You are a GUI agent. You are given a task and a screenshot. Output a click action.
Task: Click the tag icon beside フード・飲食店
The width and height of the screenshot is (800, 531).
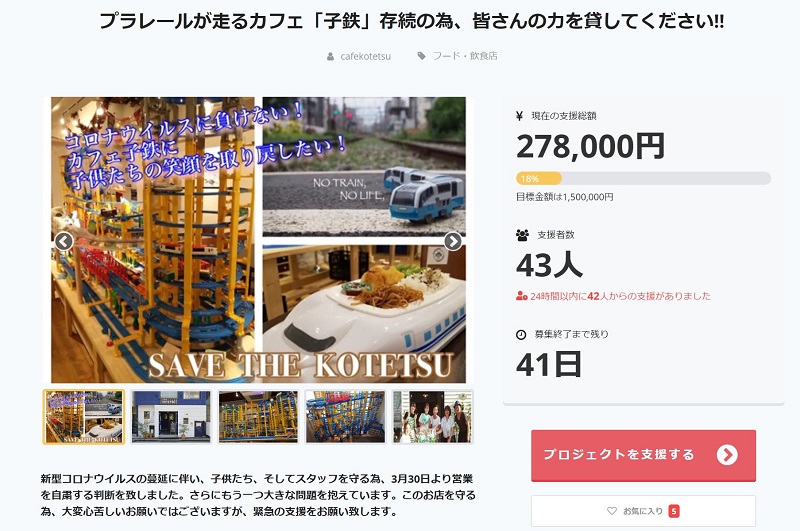(x=421, y=56)
